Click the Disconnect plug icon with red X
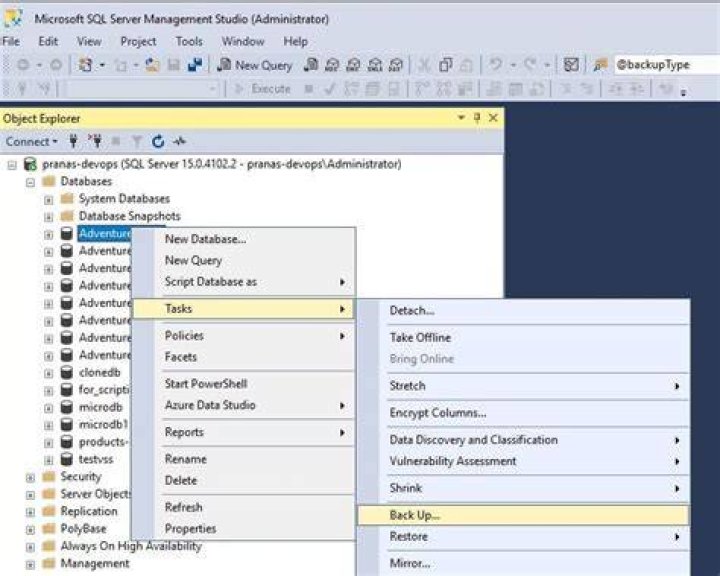 coord(96,141)
